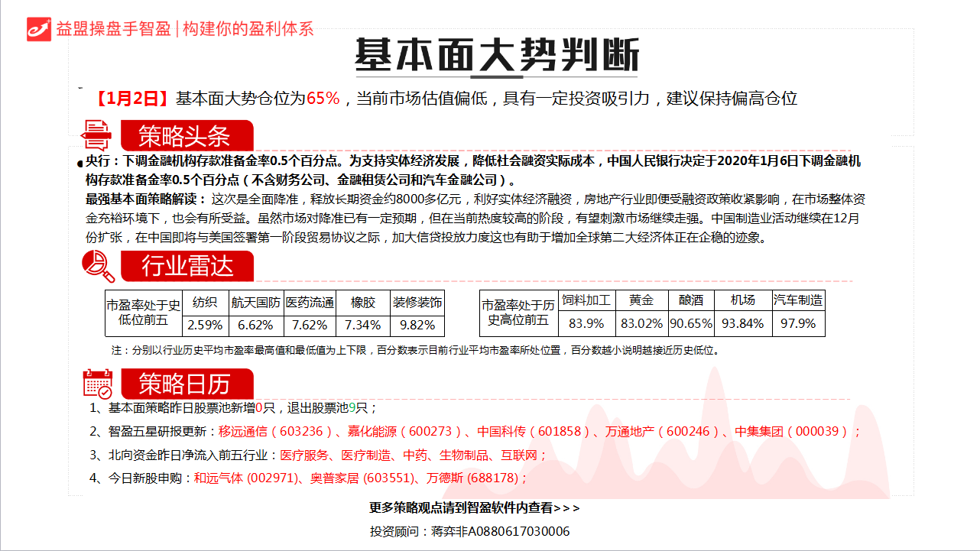Select the 策略日历 red header banner
This screenshot has height=551, width=980.
pos(184,384)
